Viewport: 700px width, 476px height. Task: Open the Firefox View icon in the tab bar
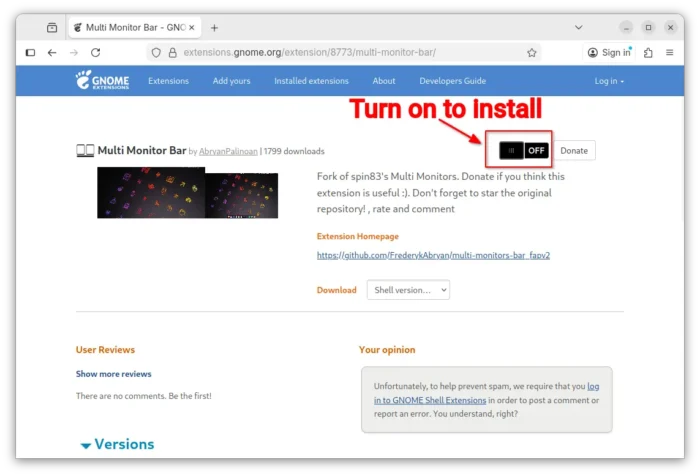coord(52,27)
